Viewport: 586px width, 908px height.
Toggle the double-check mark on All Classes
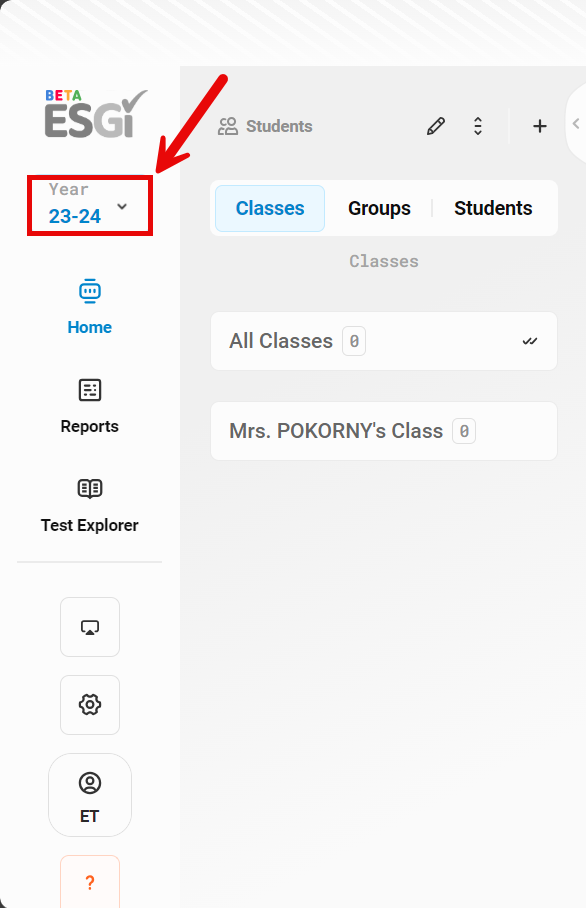click(x=530, y=341)
